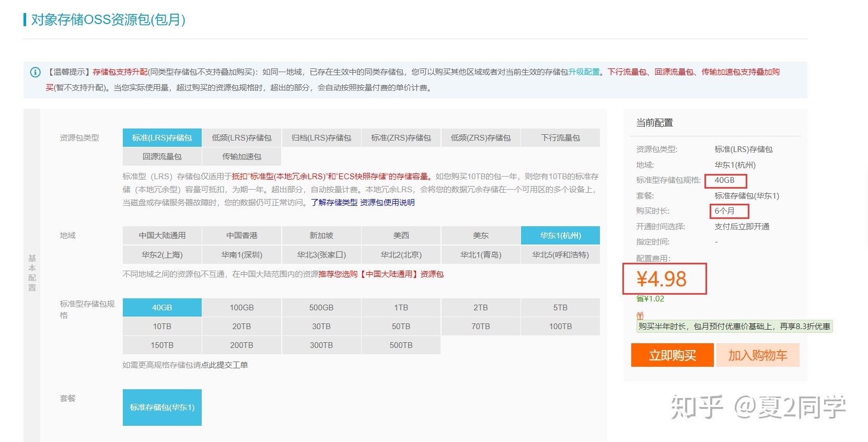Choose the 归档(LRS)存储包 package type
Viewport: 868px width, 442px height.
[x=321, y=138]
